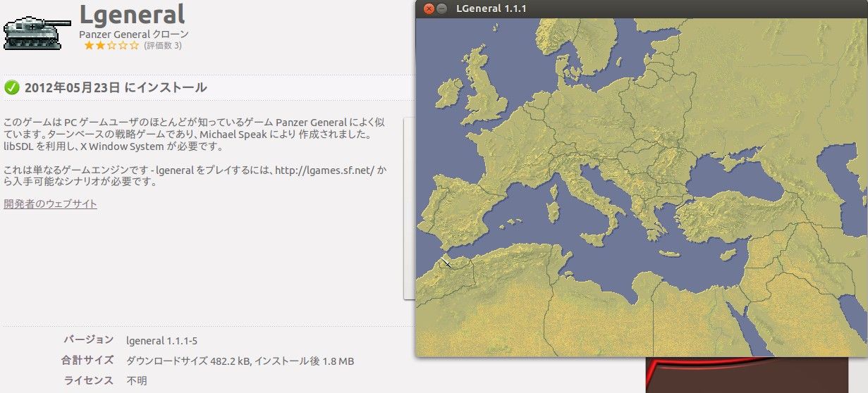868x393 pixels.
Task: Click the description line mentioning http://lgames.sf.net/
Action: click(x=195, y=176)
